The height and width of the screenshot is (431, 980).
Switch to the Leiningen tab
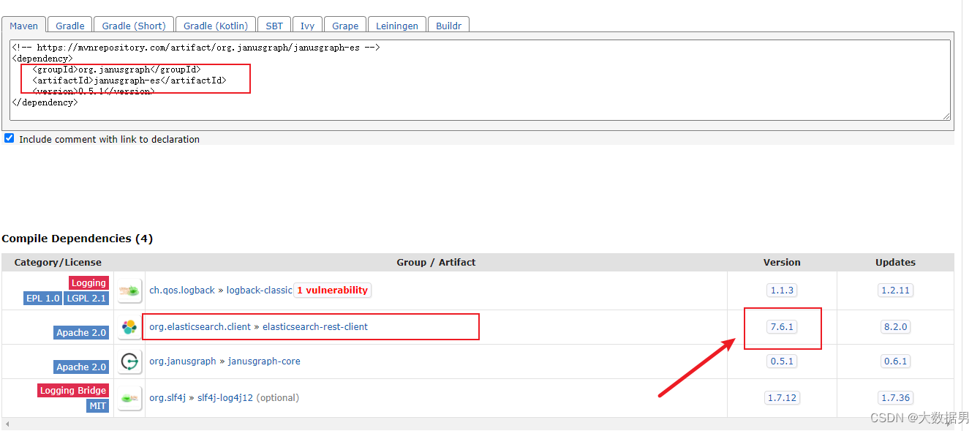[397, 25]
